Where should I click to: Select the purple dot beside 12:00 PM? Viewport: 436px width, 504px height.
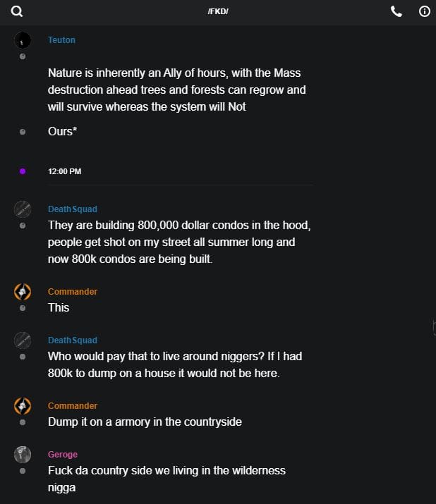(x=23, y=171)
